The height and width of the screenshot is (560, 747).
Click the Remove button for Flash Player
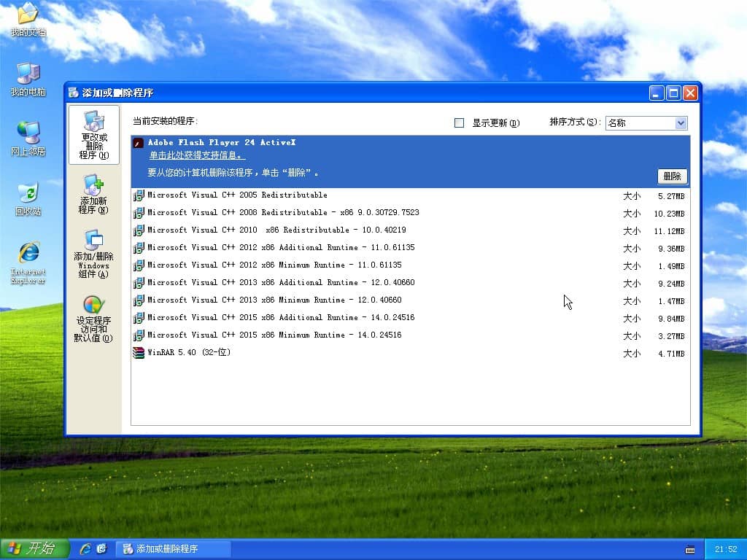(672, 176)
